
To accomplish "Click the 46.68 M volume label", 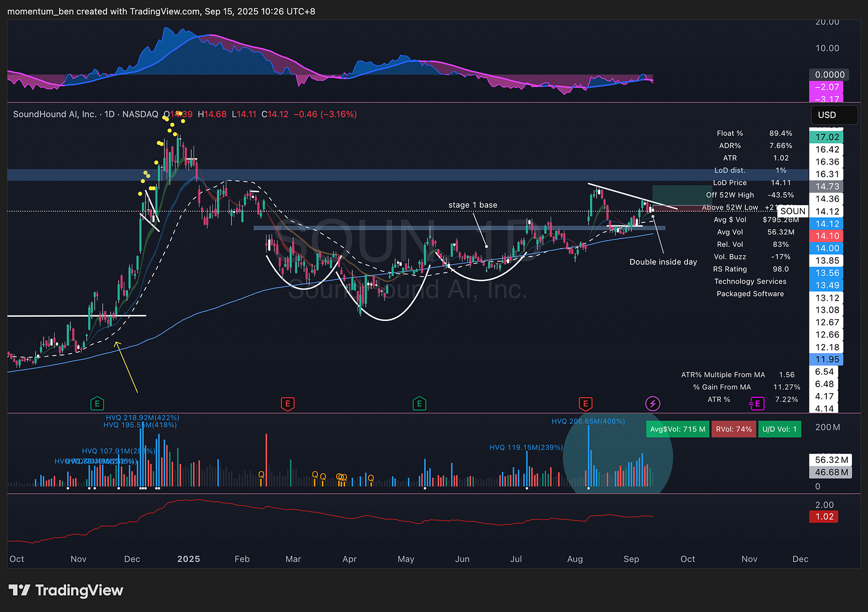I will click(830, 472).
